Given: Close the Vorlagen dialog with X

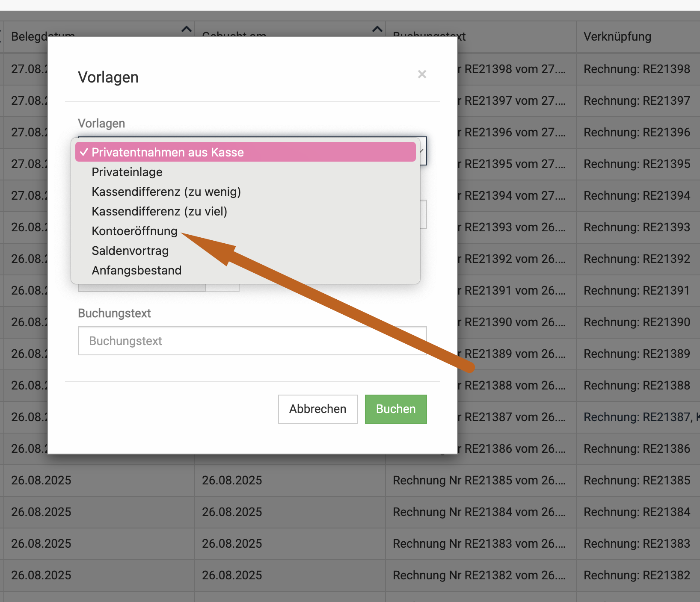Looking at the screenshot, I should pos(422,74).
